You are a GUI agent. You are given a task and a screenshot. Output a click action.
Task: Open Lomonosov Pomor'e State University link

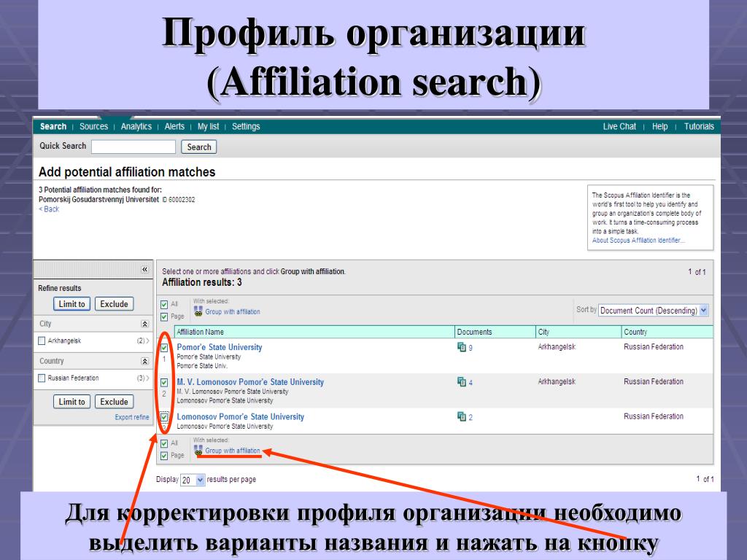point(241,416)
